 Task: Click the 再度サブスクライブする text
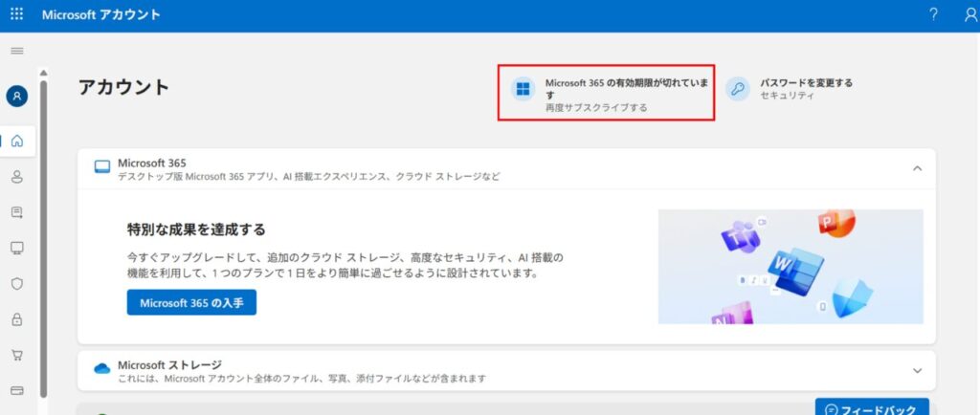coord(596,108)
